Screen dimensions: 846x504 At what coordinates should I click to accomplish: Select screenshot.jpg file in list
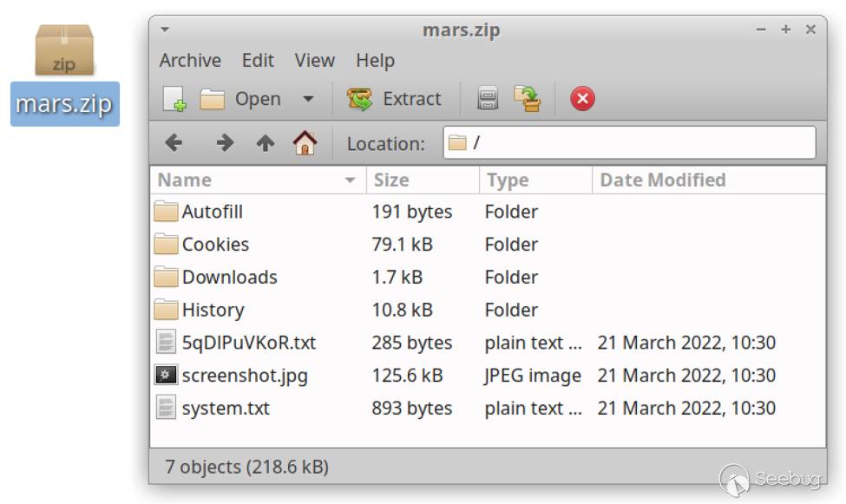coord(244,376)
